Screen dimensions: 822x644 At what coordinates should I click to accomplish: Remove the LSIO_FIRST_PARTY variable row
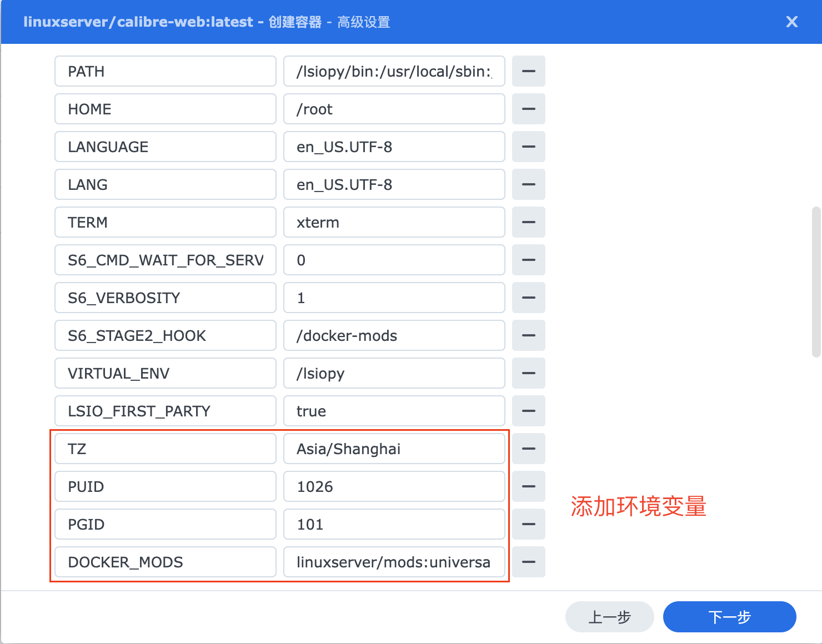coord(529,411)
